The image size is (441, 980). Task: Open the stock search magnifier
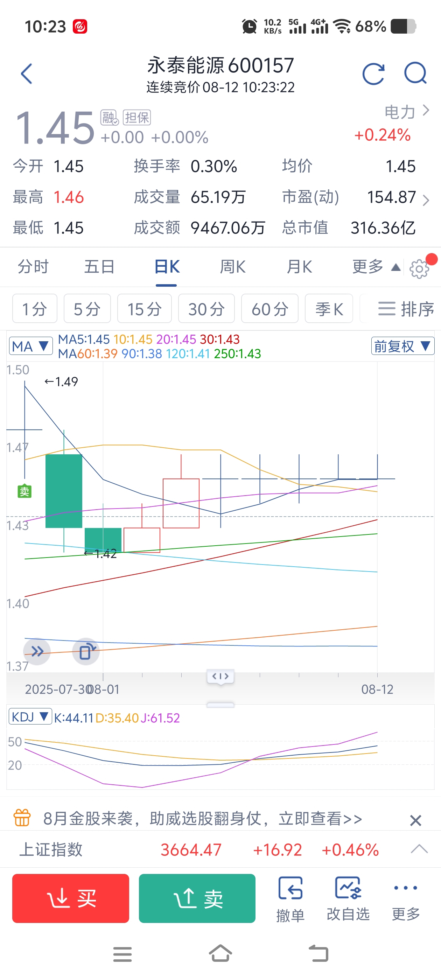(x=415, y=73)
